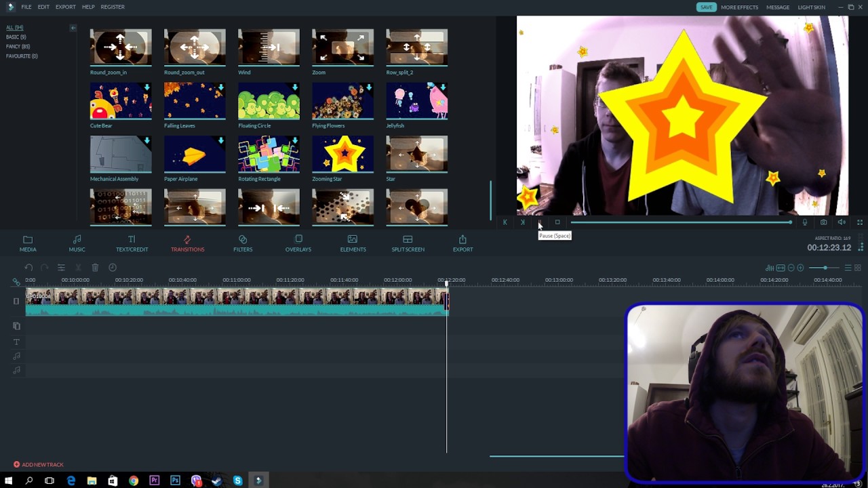Open the Music tab
868x488 pixels.
[x=77, y=244]
